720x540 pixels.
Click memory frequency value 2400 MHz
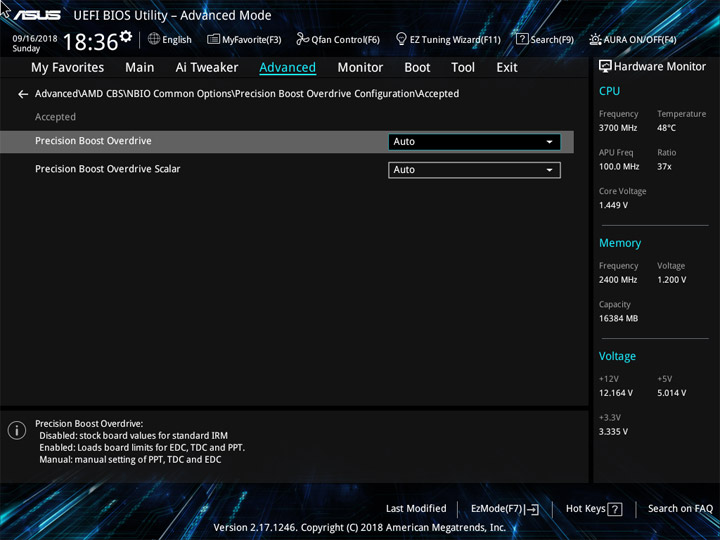[618, 280]
